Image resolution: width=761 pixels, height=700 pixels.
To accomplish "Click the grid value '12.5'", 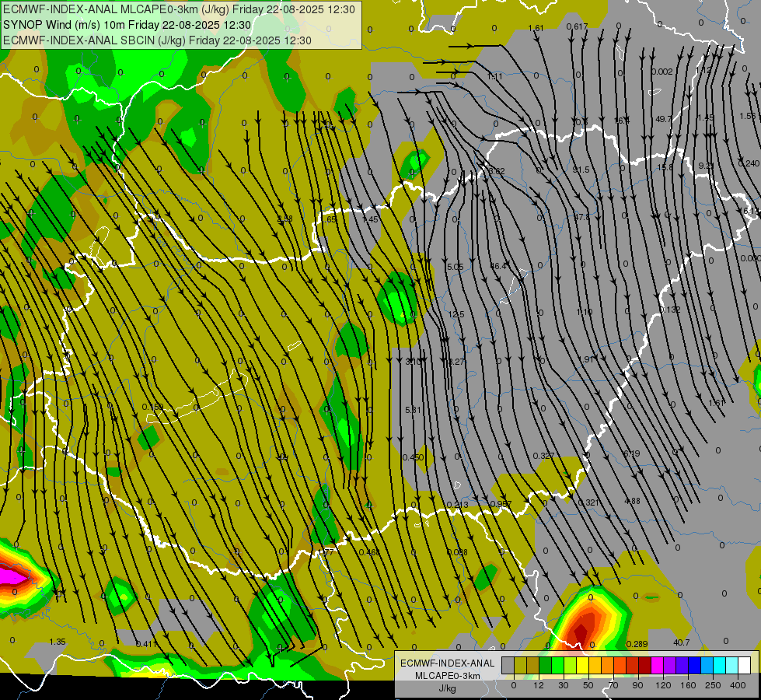I will click(x=456, y=315).
